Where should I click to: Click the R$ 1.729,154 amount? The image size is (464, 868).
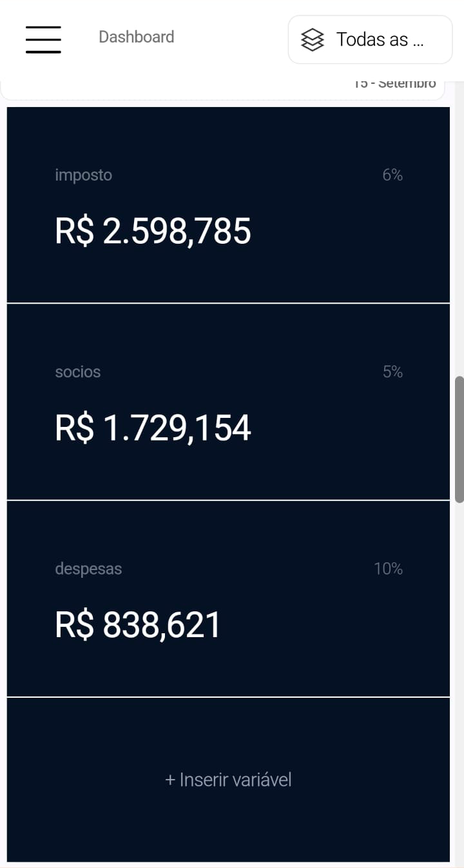point(153,428)
